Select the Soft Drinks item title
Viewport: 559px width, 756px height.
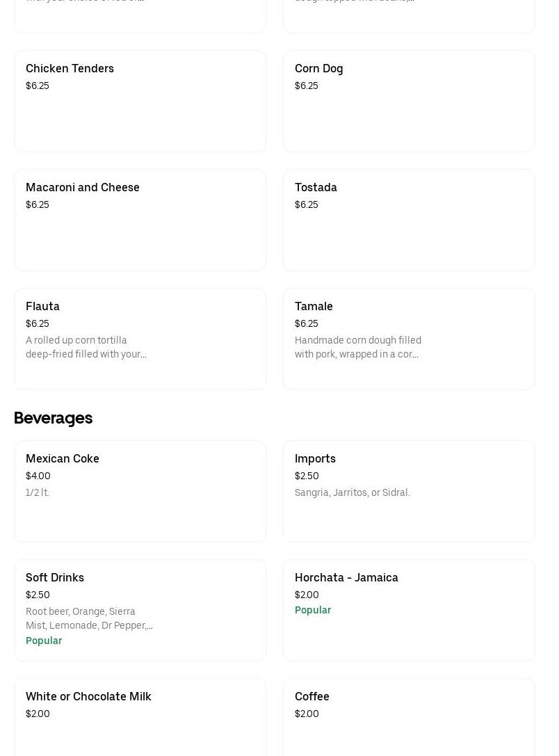coord(55,578)
